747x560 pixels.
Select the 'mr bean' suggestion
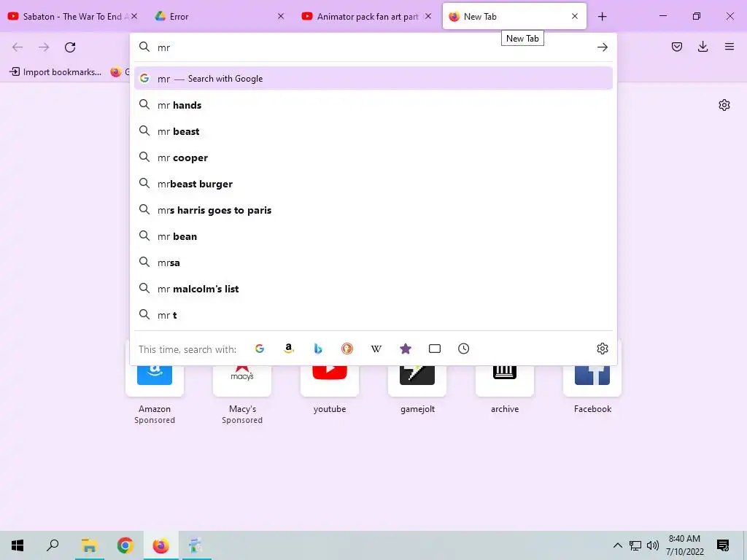[373, 236]
